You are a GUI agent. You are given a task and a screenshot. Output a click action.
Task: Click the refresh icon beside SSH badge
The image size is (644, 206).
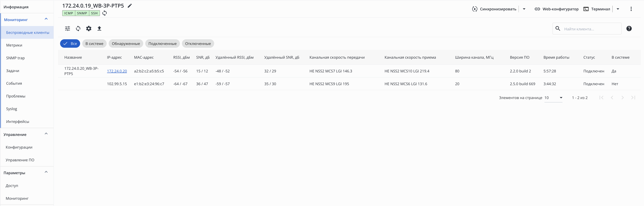(x=104, y=13)
